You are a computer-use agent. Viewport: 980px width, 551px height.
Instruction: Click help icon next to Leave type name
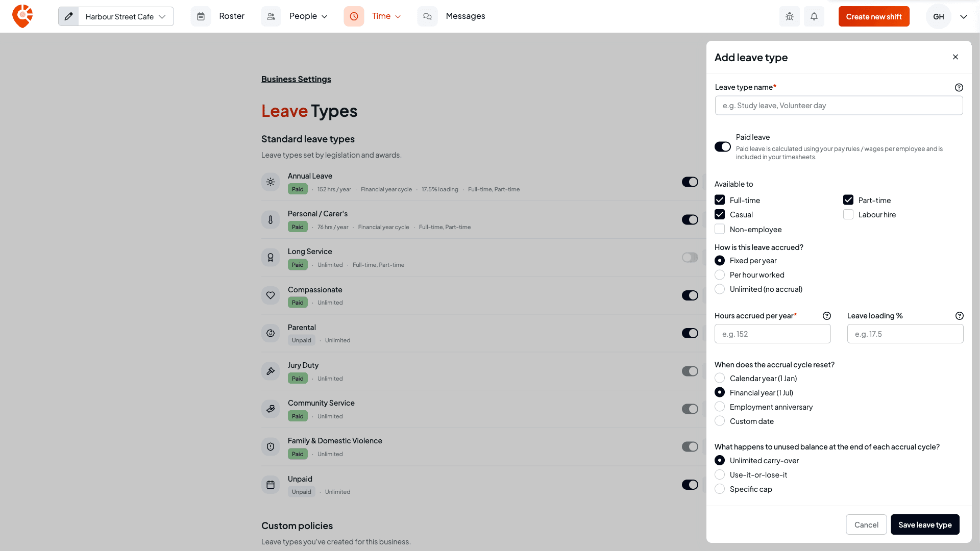point(959,87)
